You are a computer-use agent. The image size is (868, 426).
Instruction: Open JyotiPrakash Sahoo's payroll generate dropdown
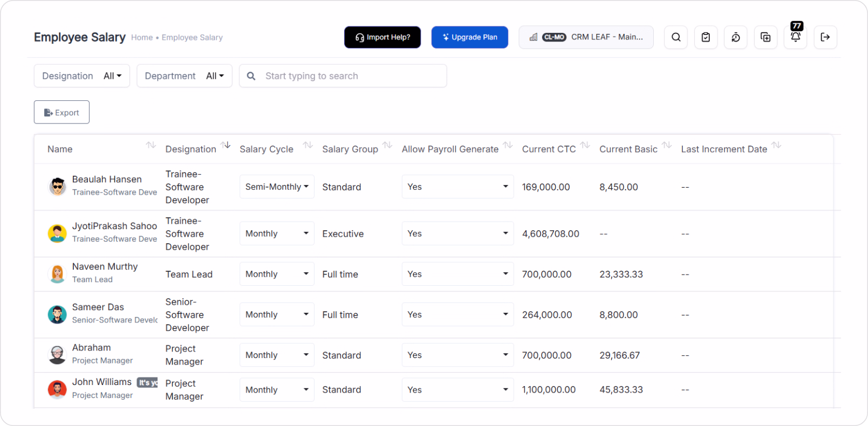(457, 233)
